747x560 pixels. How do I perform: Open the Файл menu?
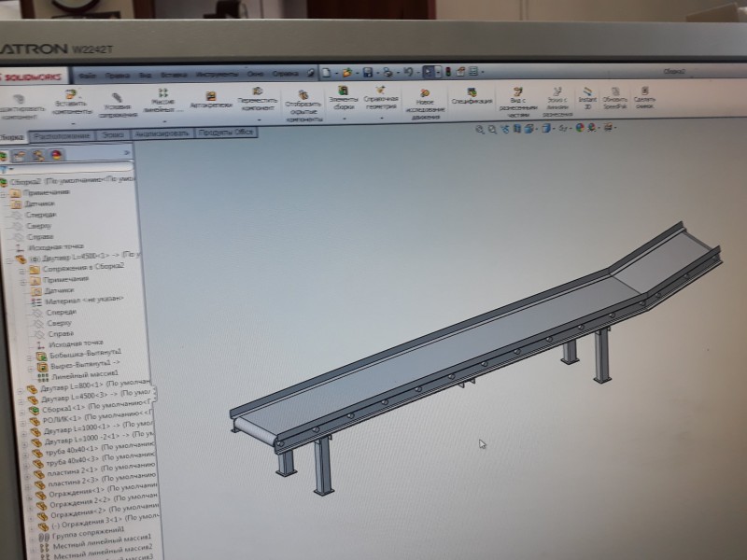[x=87, y=77]
